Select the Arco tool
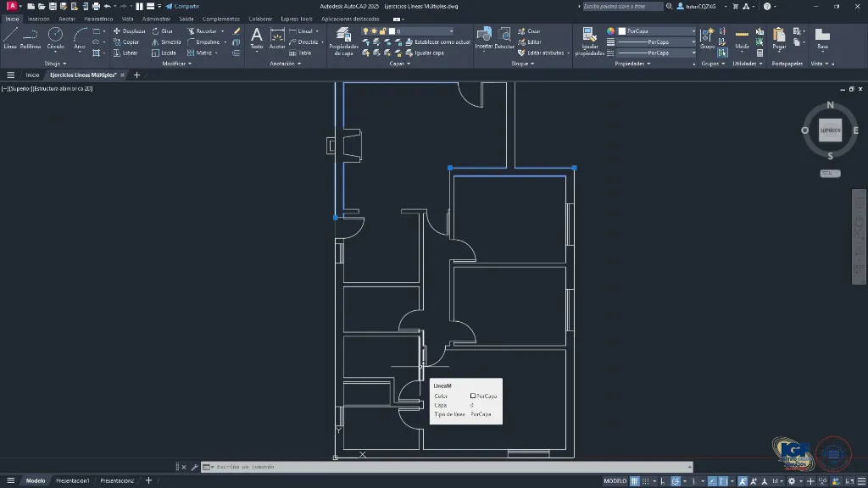Image resolution: width=868 pixels, height=488 pixels. [80, 38]
